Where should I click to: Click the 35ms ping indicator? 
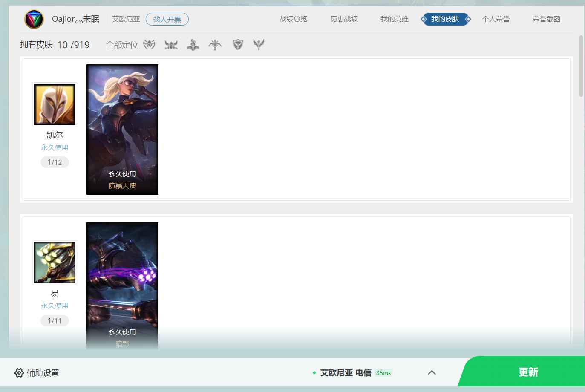[383, 373]
